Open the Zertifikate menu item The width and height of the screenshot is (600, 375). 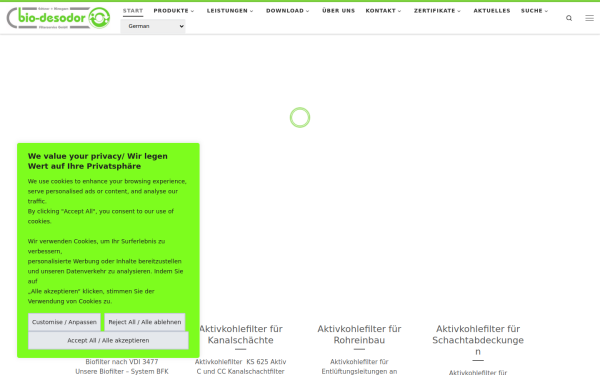pos(435,11)
